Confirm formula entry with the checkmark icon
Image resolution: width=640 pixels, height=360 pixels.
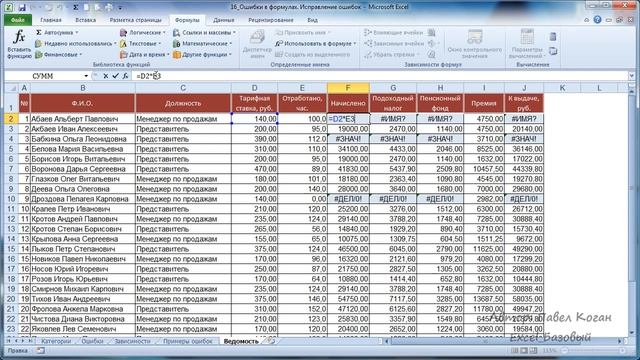(116, 76)
